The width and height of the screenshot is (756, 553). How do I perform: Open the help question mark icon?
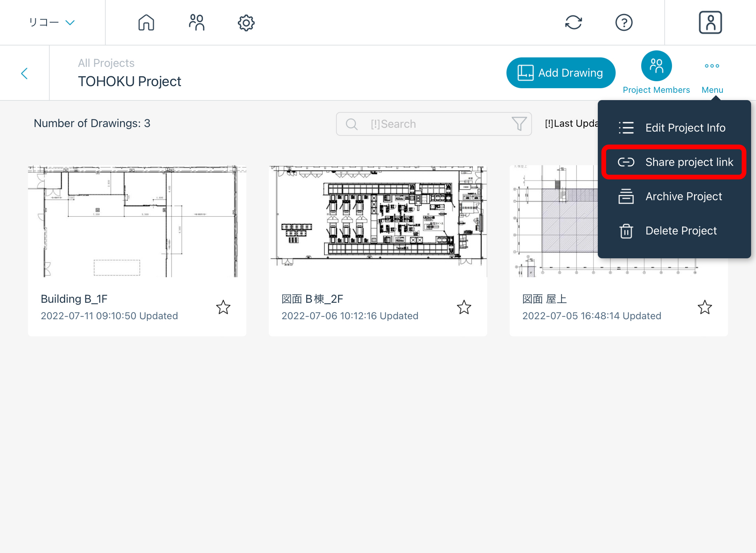pyautogui.click(x=624, y=22)
